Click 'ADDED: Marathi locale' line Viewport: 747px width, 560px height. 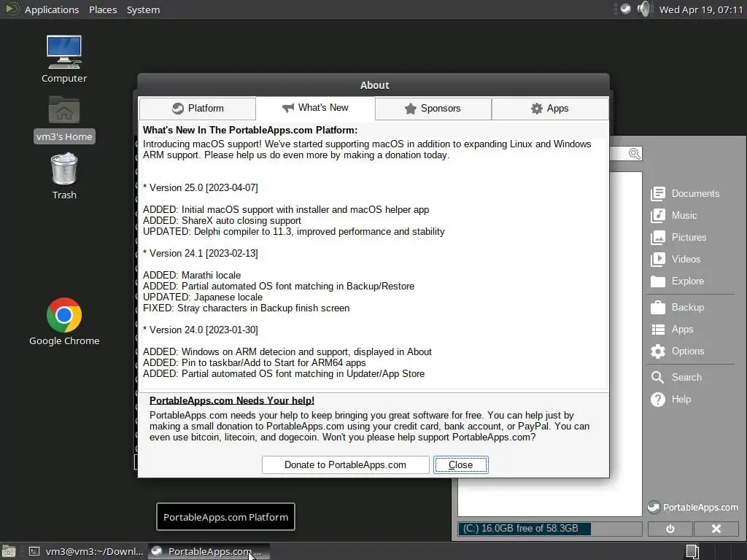(x=192, y=275)
